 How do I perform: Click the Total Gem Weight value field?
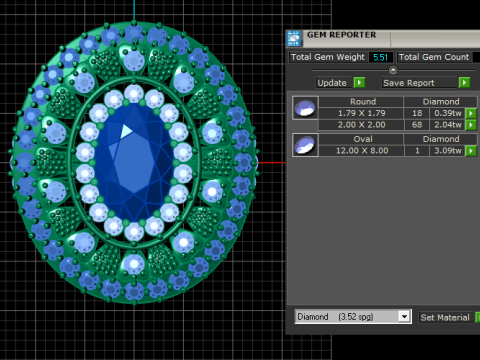(381, 57)
